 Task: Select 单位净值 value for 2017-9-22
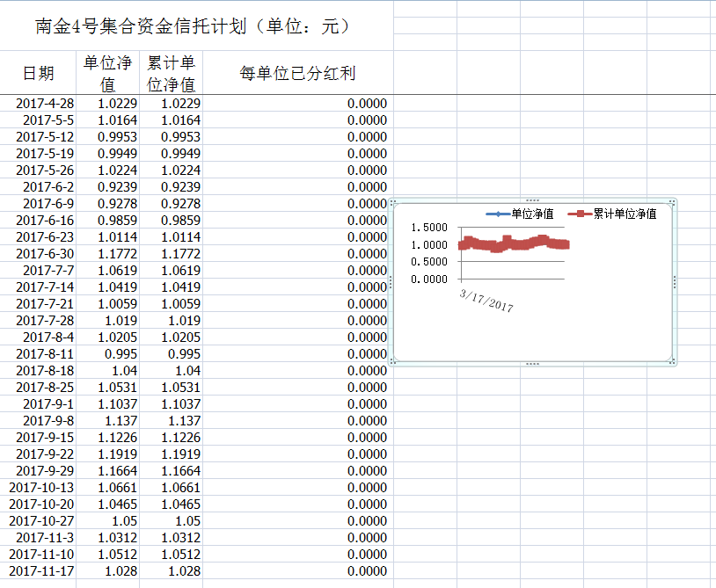pyautogui.click(x=117, y=454)
